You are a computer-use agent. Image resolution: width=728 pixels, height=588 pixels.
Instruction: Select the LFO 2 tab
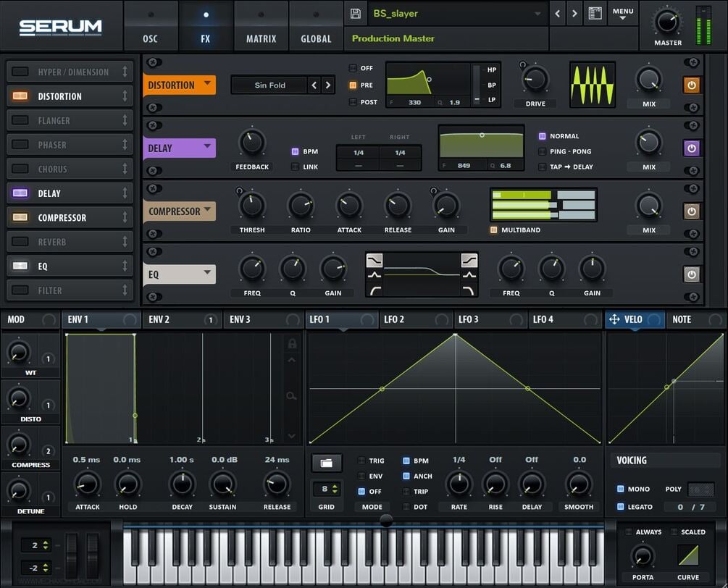click(x=416, y=319)
